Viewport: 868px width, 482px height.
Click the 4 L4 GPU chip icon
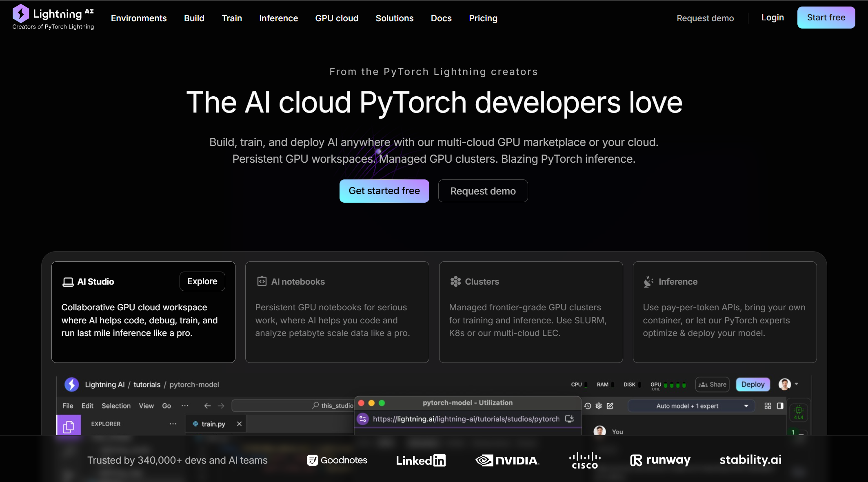point(799,412)
